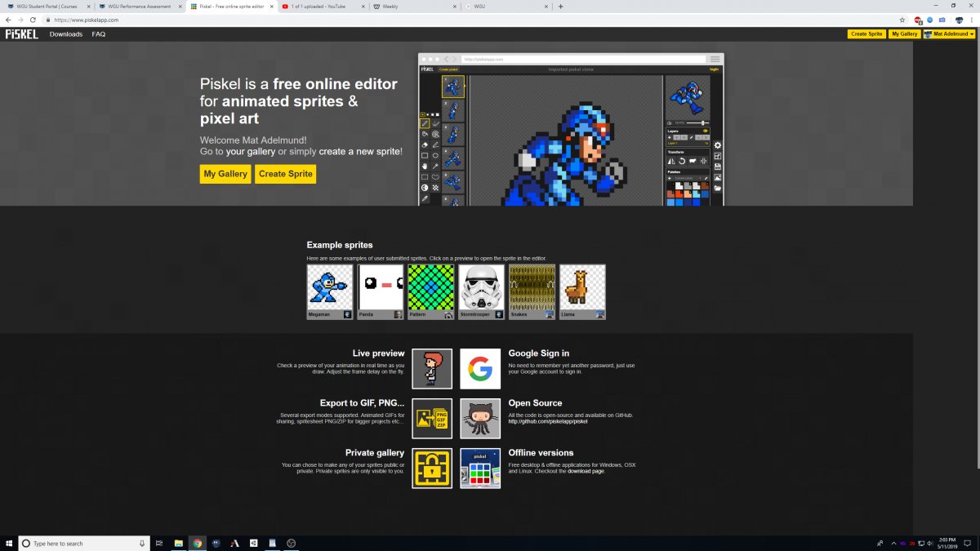Follow the 'create a new sprite' link

[x=360, y=152]
